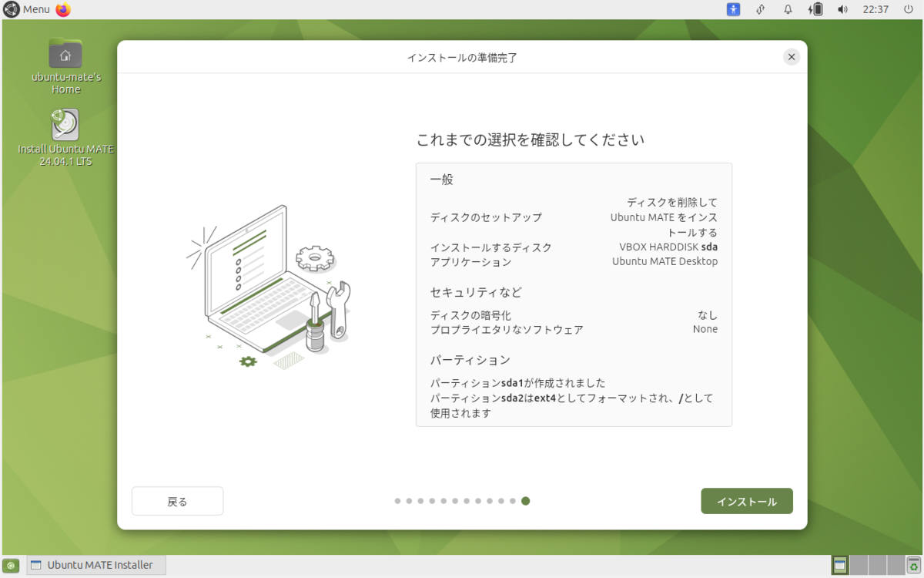Click the セキュリティなど section heading

point(476,292)
